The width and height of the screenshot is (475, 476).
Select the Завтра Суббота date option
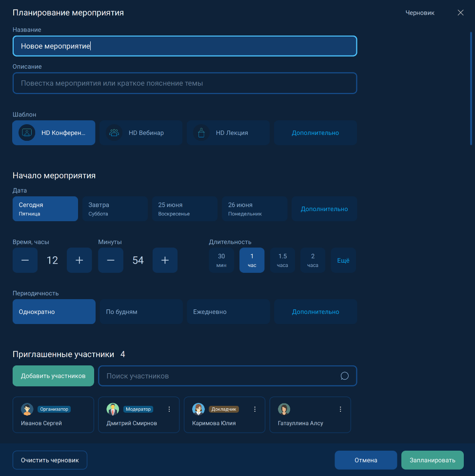(x=115, y=209)
